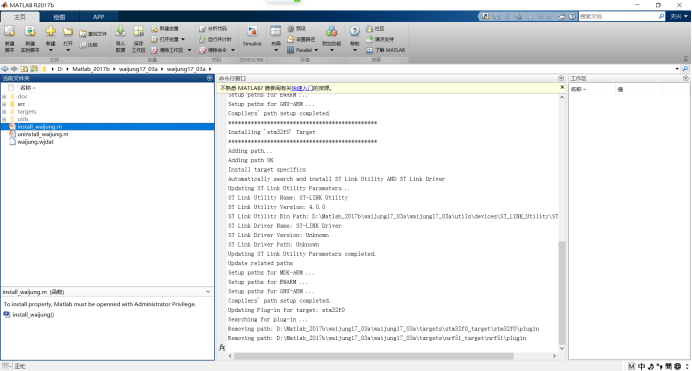This screenshot has width=692, height=371.
Task: Click the documentation search input field
Action: tap(617, 16)
